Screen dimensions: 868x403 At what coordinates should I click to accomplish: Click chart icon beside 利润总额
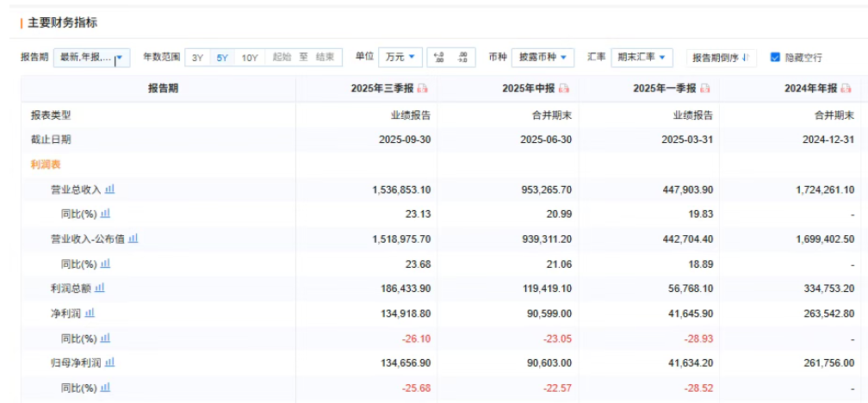pyautogui.click(x=99, y=288)
